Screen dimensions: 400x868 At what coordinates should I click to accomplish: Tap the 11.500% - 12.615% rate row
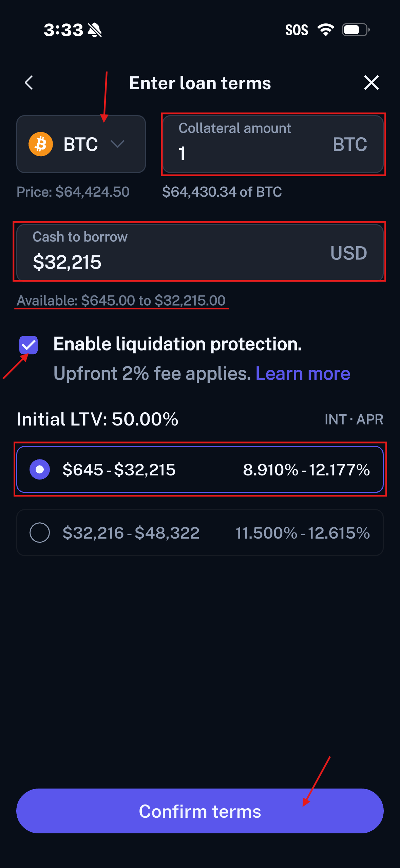(x=303, y=533)
